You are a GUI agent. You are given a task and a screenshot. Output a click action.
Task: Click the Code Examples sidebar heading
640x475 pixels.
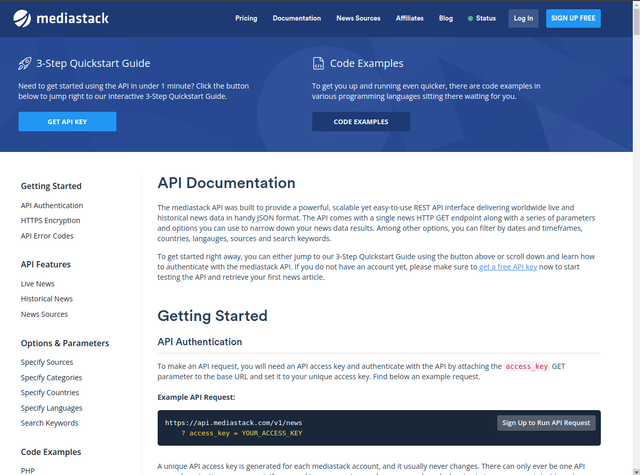[51, 452]
